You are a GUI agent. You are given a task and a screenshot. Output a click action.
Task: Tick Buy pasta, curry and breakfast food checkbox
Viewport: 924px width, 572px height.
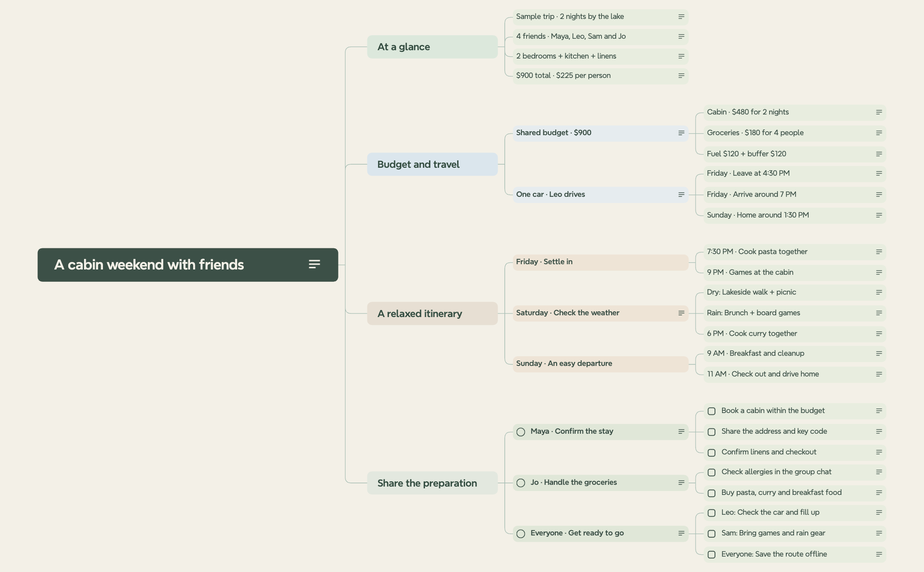click(711, 493)
